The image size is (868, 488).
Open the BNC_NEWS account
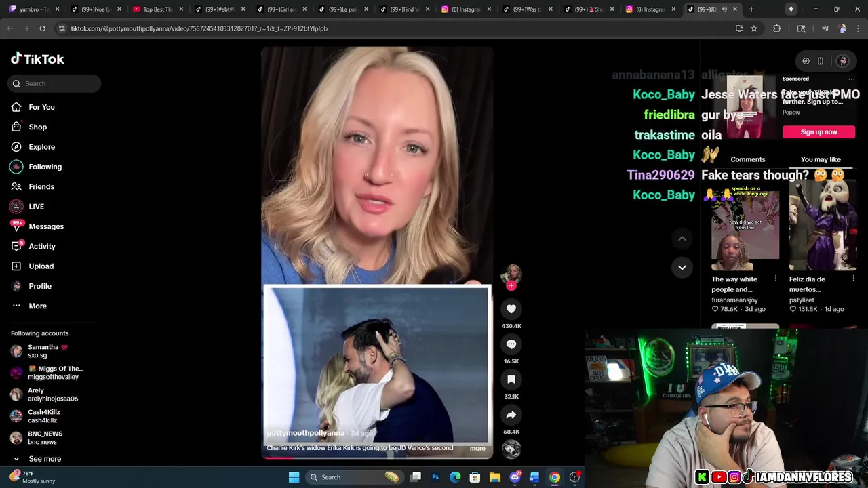click(37, 438)
